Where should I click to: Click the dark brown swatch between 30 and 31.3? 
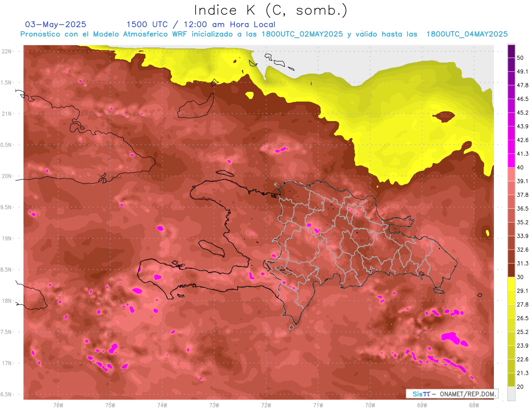point(511,270)
